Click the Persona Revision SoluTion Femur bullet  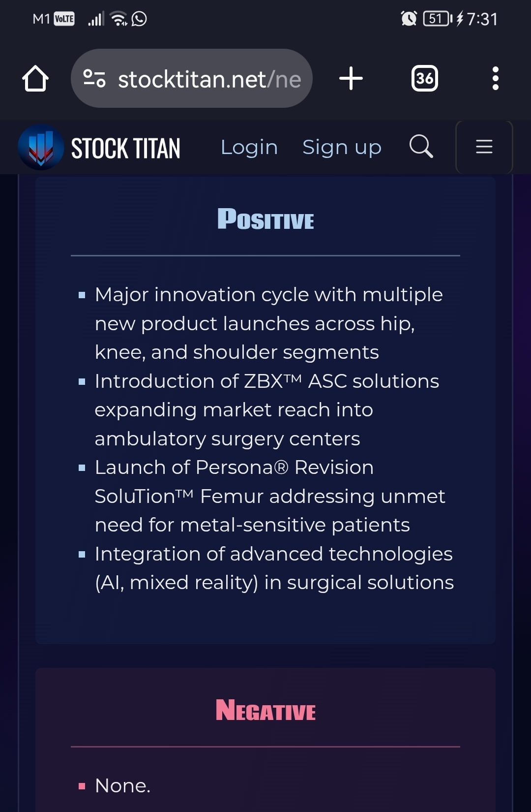point(270,496)
